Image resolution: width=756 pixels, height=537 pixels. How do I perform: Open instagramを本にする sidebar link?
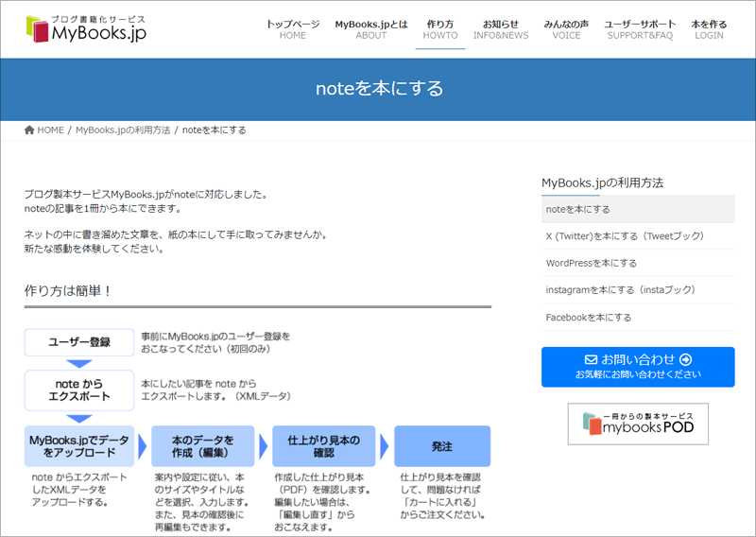pos(638,290)
